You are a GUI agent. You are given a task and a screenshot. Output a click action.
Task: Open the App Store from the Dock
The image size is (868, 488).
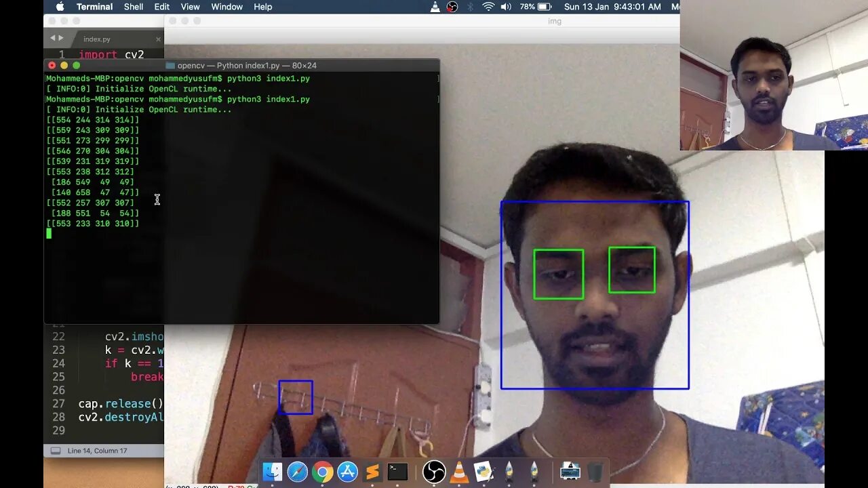tap(348, 472)
